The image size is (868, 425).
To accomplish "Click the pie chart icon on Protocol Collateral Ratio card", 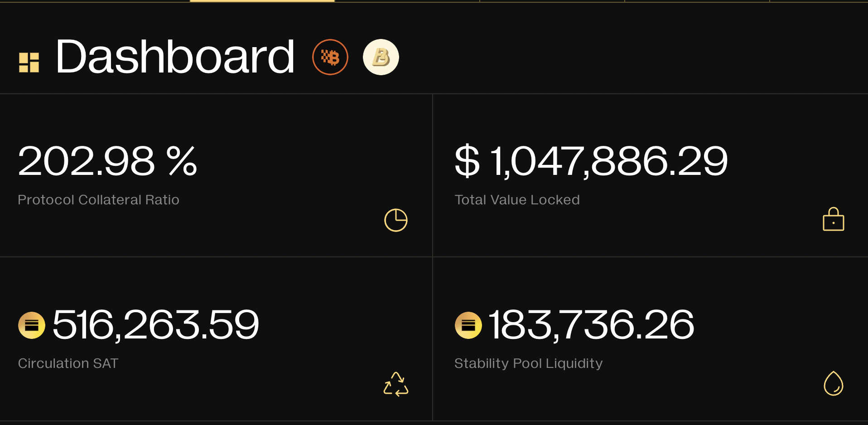I will point(395,221).
